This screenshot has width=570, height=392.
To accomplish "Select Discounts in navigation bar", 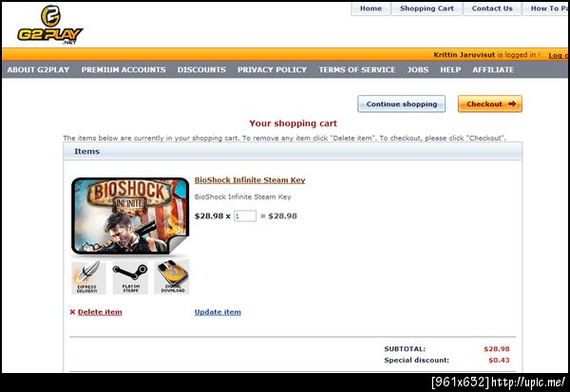I will click(x=201, y=69).
